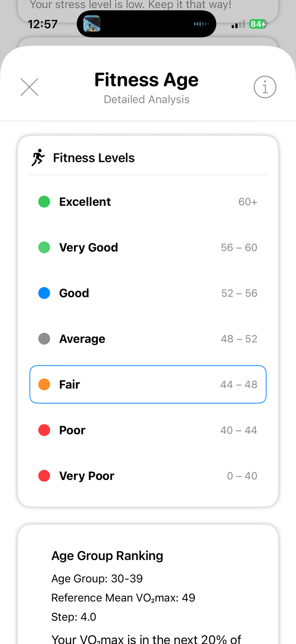Image resolution: width=296 pixels, height=644 pixels.
Task: Open the Fitness Age info button
Action: [265, 87]
